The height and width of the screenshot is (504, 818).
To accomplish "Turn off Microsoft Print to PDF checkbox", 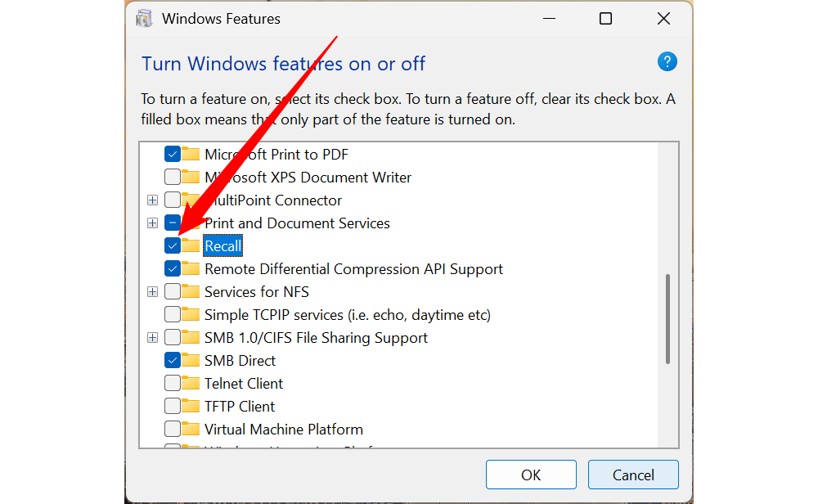I will [173, 154].
